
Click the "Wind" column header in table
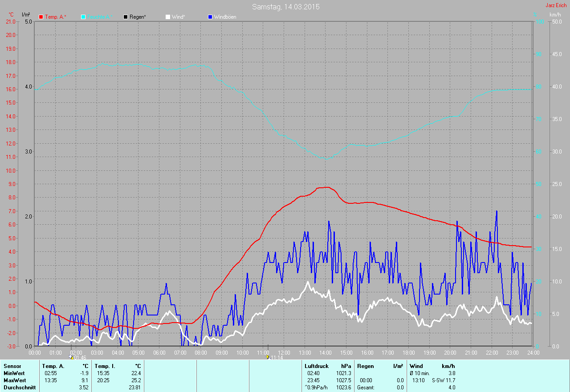[x=416, y=366]
